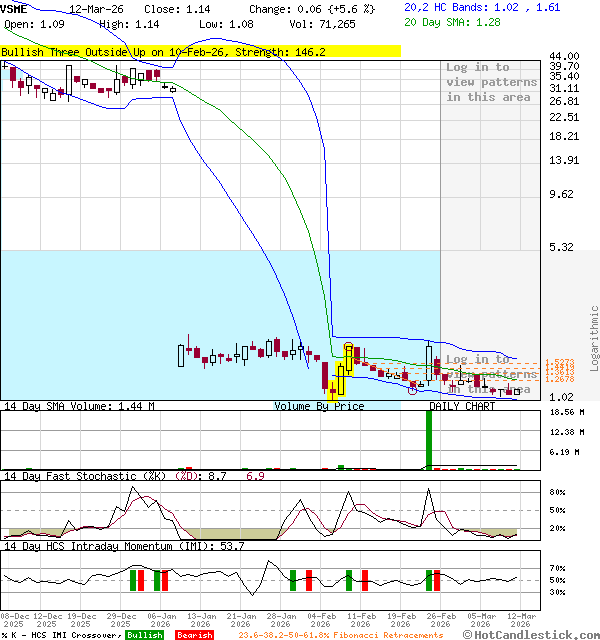Click the green Bullish legend box
This screenshot has width=600, height=640.
point(144,635)
